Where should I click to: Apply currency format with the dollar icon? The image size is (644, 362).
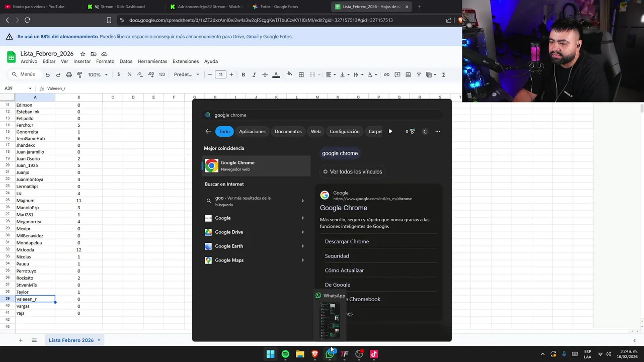coord(119,74)
